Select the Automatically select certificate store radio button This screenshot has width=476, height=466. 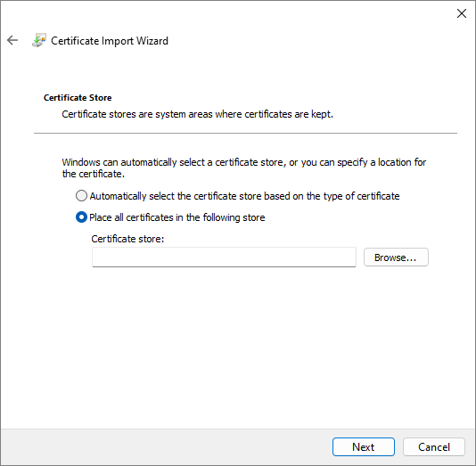tap(81, 196)
